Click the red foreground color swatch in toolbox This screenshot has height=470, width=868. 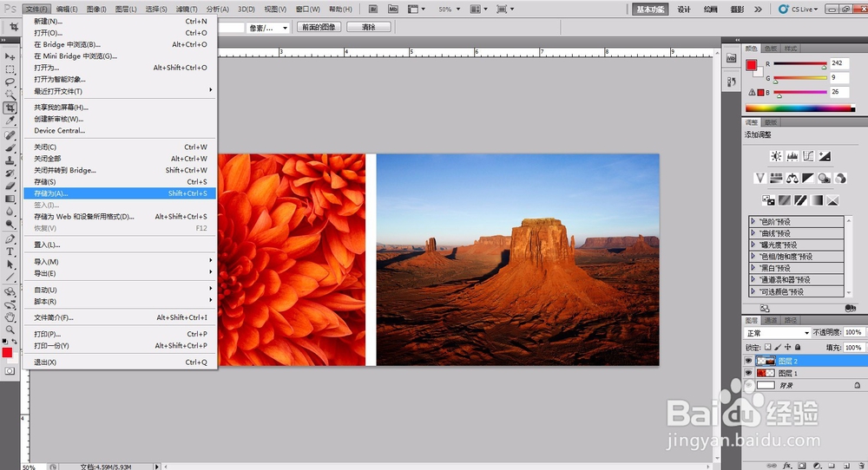coord(7,353)
